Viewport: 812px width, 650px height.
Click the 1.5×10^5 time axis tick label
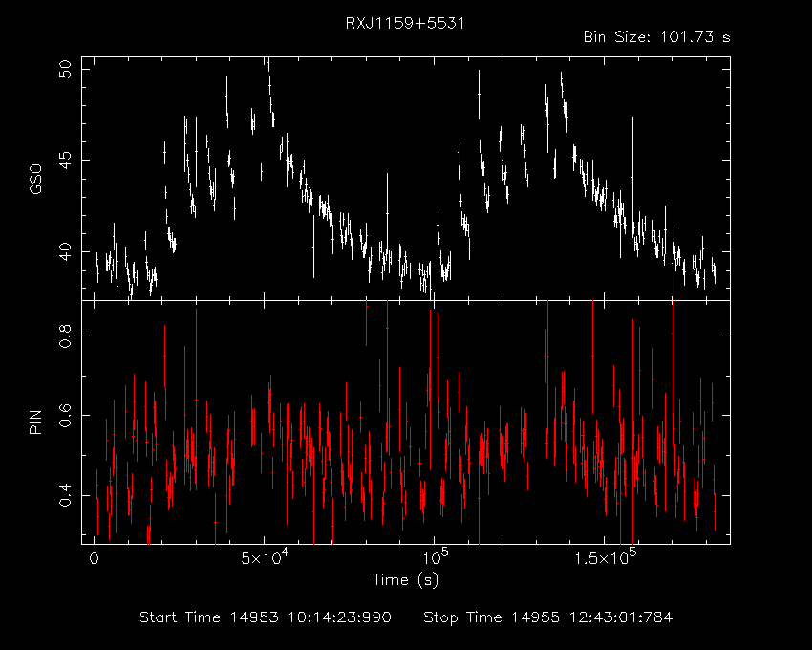606,557
